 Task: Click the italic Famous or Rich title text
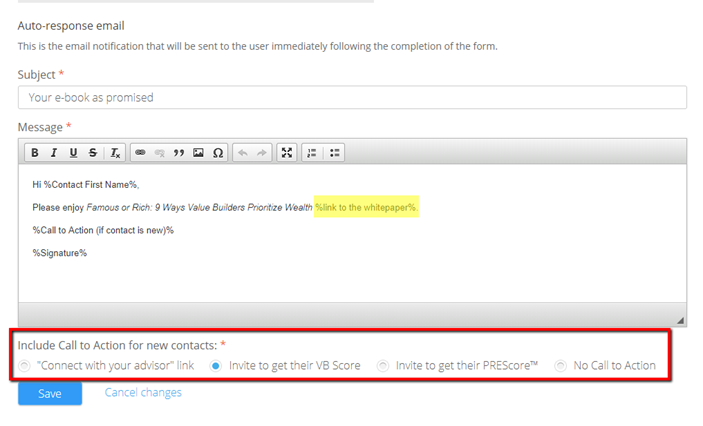pyautogui.click(x=199, y=207)
